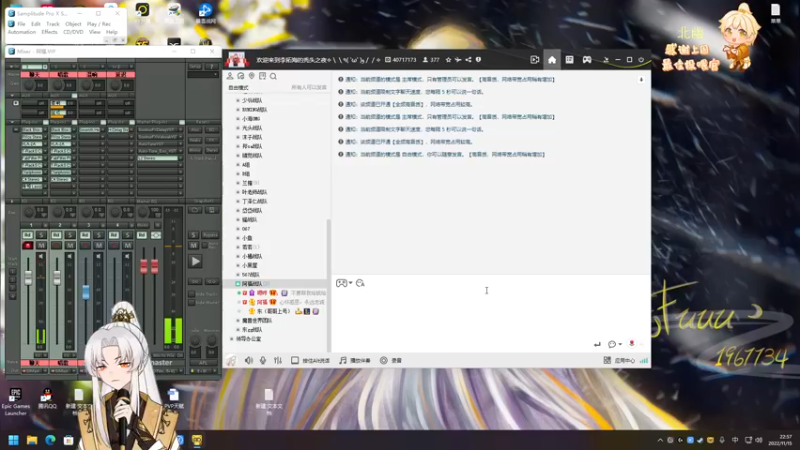This screenshot has height=450, width=800.
Task: Favorite channel with star icon
Action: click(448, 60)
